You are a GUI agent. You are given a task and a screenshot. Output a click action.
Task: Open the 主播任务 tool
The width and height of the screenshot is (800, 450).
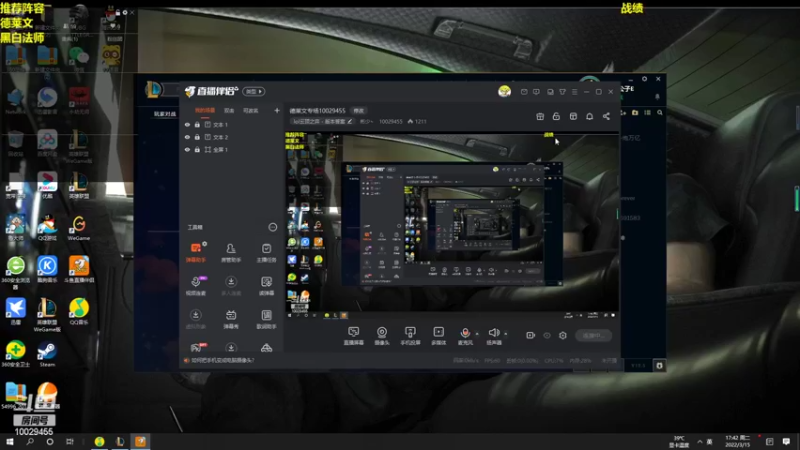[266, 253]
